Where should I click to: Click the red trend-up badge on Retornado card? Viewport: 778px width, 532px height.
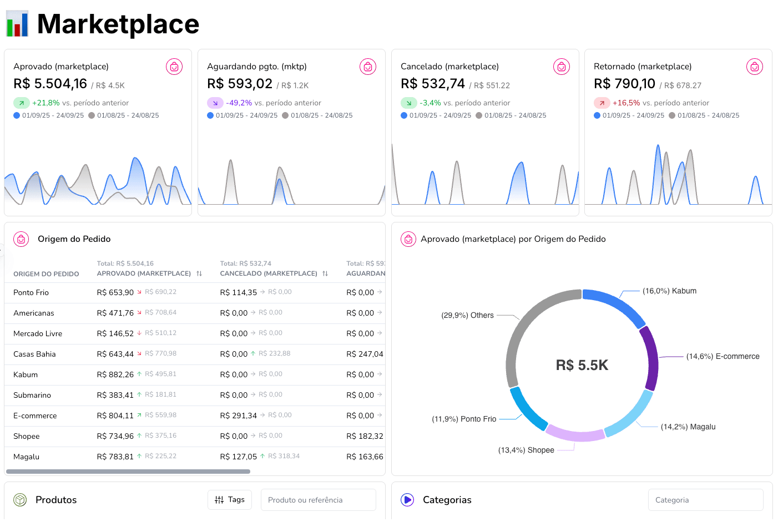click(x=602, y=103)
